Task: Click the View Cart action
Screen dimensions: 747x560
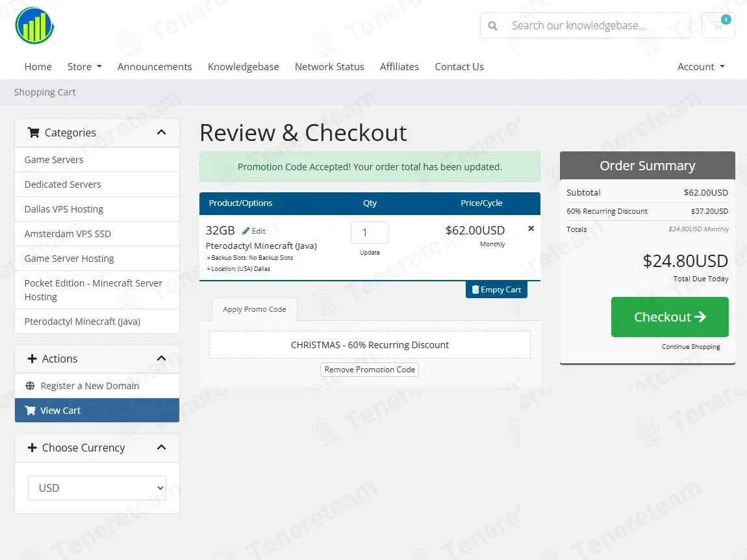Action: (x=97, y=411)
